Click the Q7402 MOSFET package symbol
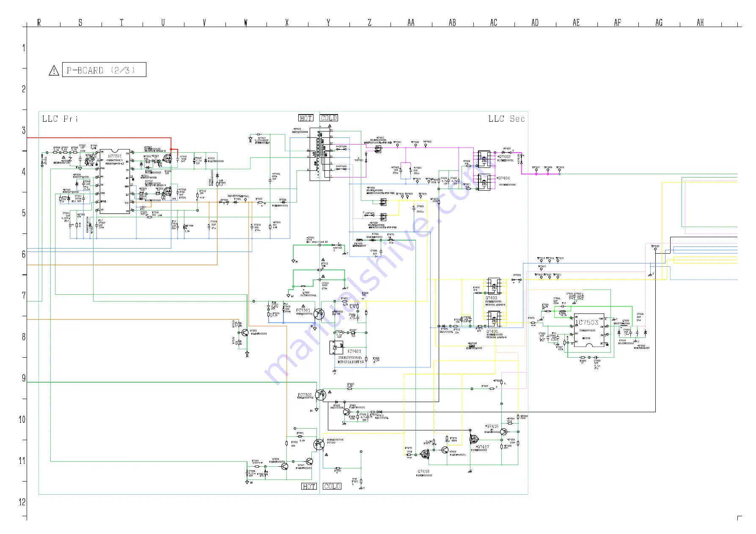756x534 pixels. tap(484, 159)
